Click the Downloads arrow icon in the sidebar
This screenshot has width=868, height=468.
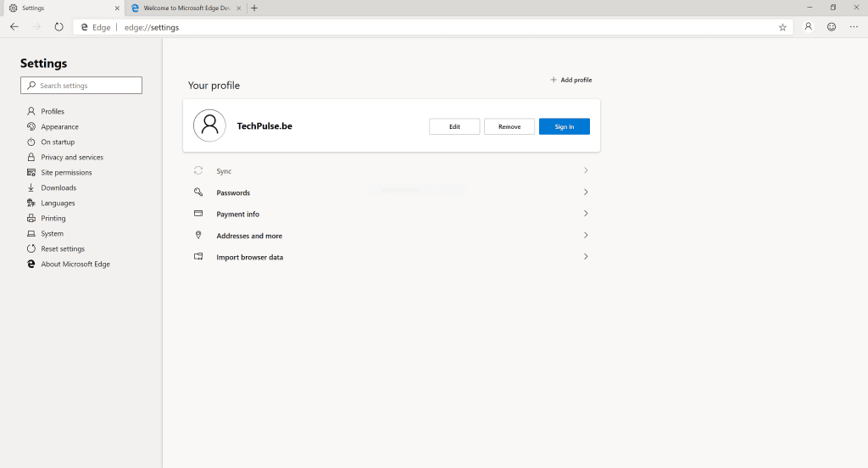coord(31,187)
